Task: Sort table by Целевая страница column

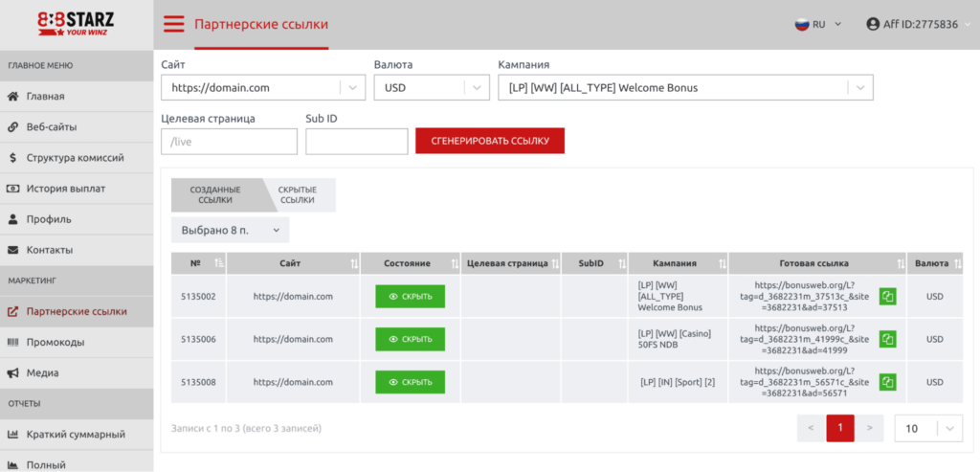Action: coord(556,264)
